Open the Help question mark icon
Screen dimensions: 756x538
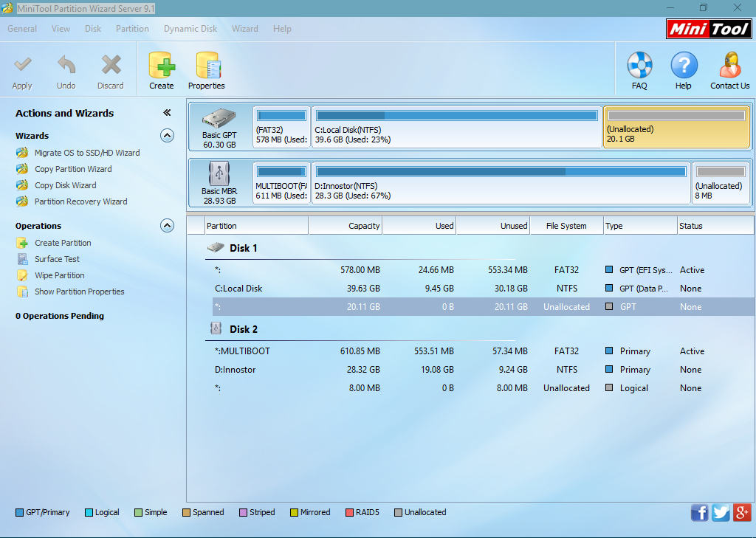pos(684,65)
